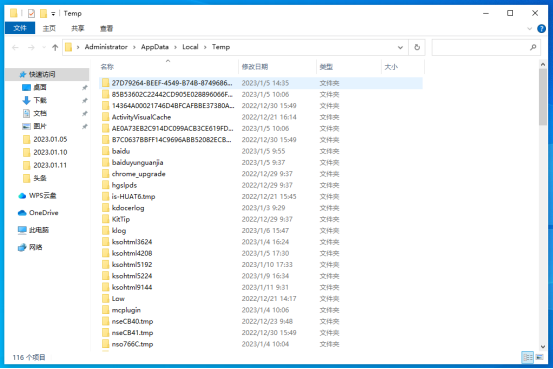Switch to the 共享 ribbon tab

coord(78,28)
